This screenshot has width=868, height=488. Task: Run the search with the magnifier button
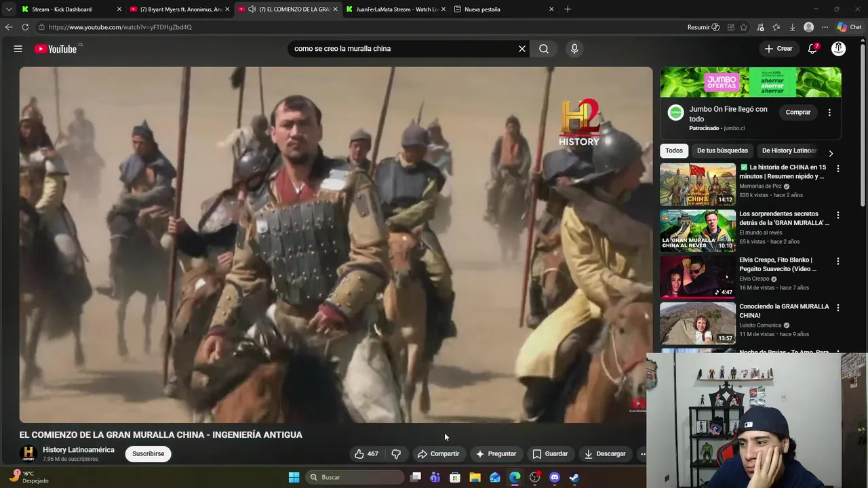point(544,49)
